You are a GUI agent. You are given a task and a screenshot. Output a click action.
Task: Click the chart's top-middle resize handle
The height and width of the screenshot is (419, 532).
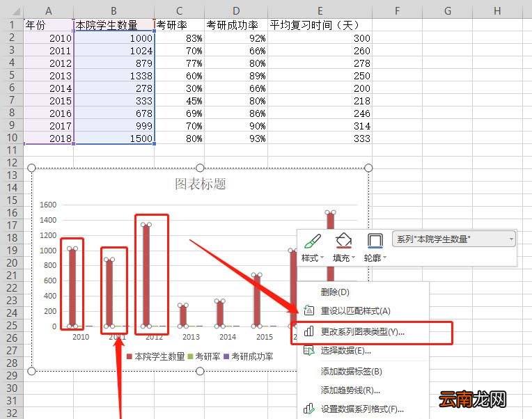point(200,168)
